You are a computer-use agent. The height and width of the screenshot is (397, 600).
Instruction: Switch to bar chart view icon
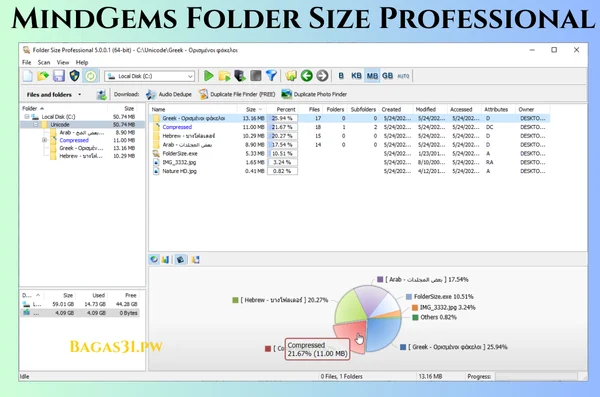click(x=165, y=260)
